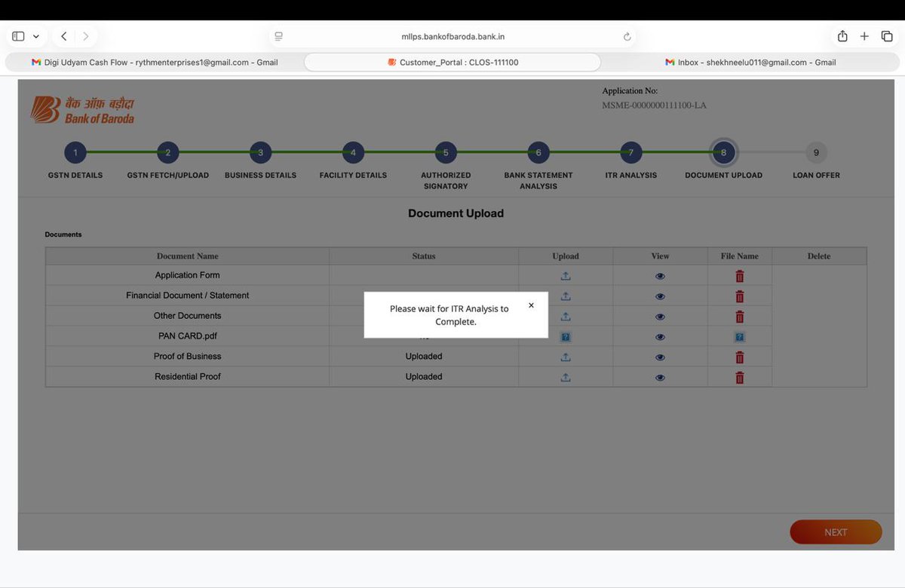Viewport: 905px width, 588px height.
Task: Delete the Application Form document
Action: [x=739, y=276]
